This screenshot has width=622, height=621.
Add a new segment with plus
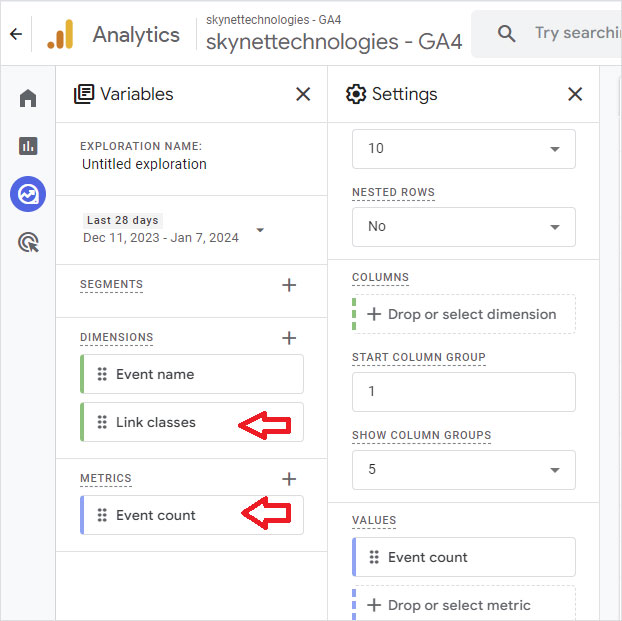289,285
